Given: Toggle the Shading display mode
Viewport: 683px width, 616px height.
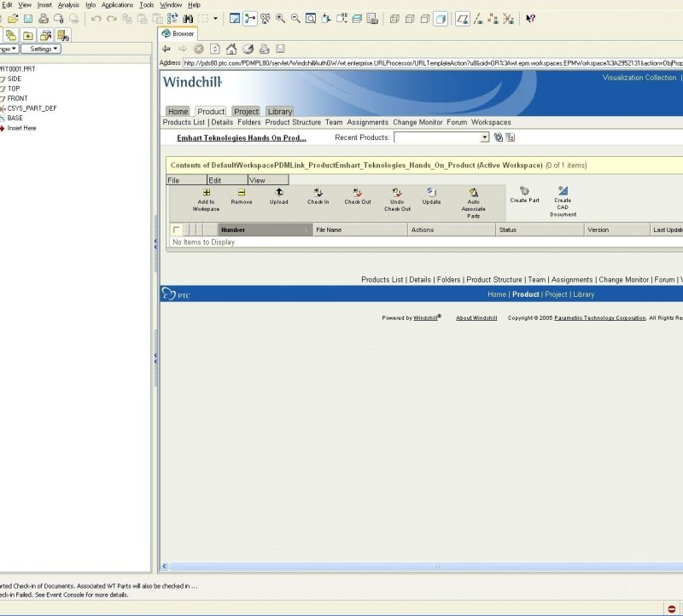Looking at the screenshot, I should coord(441,19).
